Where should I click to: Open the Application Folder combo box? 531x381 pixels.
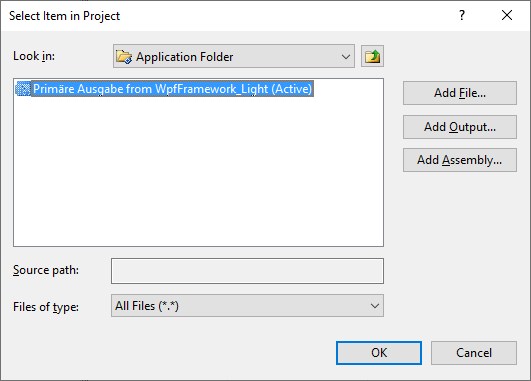(x=234, y=56)
